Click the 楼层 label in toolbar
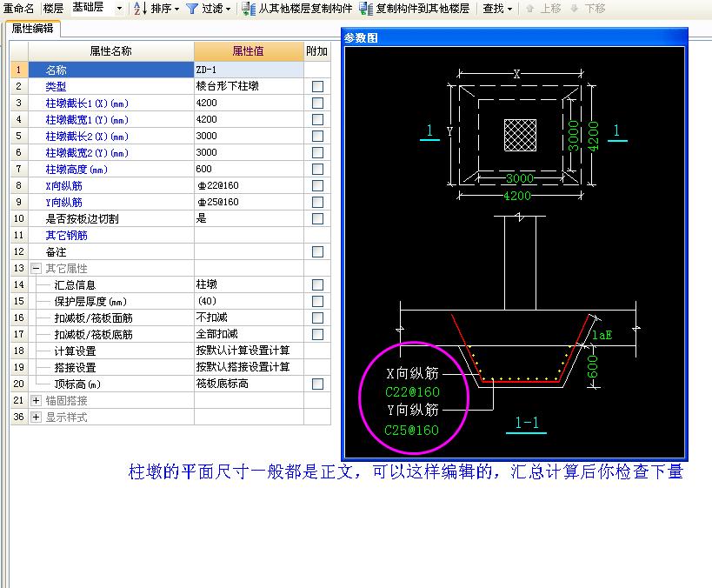Screen dimensions: 712x588 tap(53, 8)
